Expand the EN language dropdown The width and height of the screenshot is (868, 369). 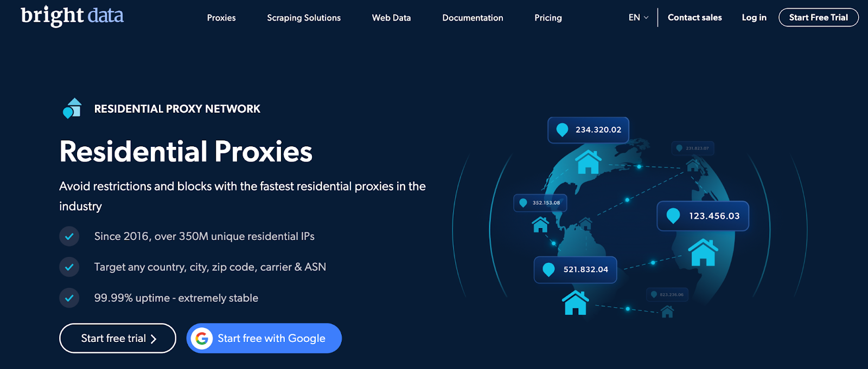(x=639, y=17)
